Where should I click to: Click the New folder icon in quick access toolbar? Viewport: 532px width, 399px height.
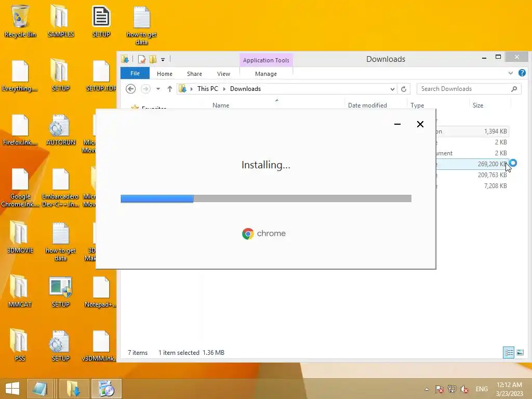153,59
